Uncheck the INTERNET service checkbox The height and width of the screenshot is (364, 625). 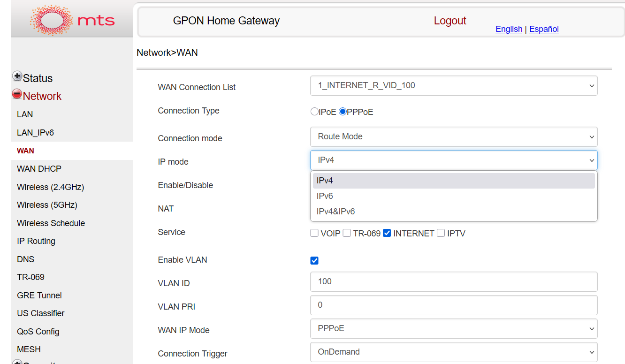(x=387, y=233)
